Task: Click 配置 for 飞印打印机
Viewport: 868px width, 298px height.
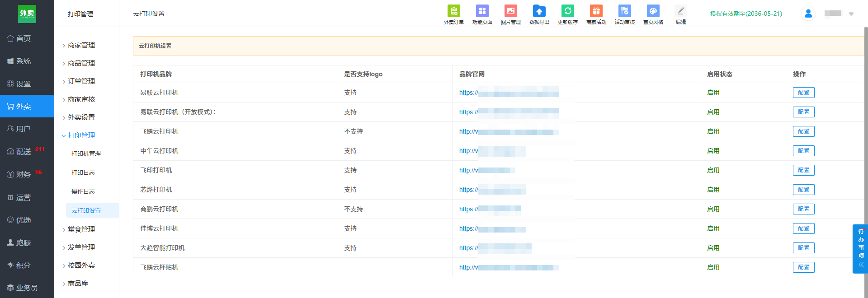Action: [x=803, y=170]
